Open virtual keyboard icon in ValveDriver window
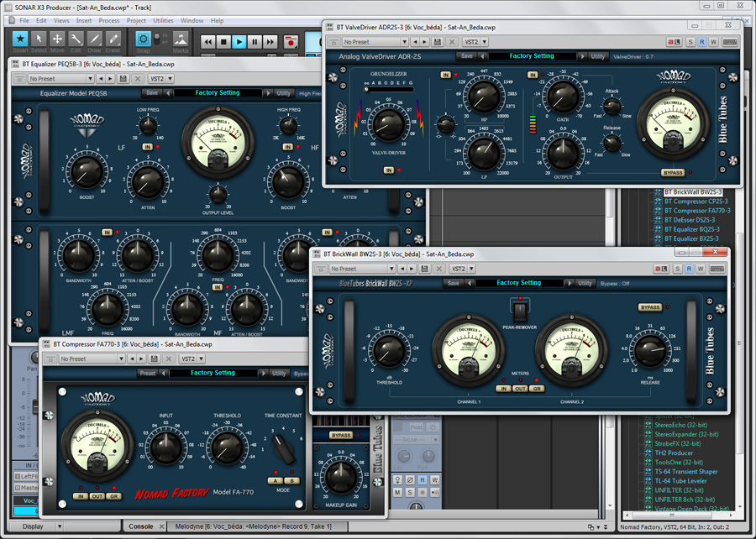This screenshot has width=756, height=539. point(729,41)
